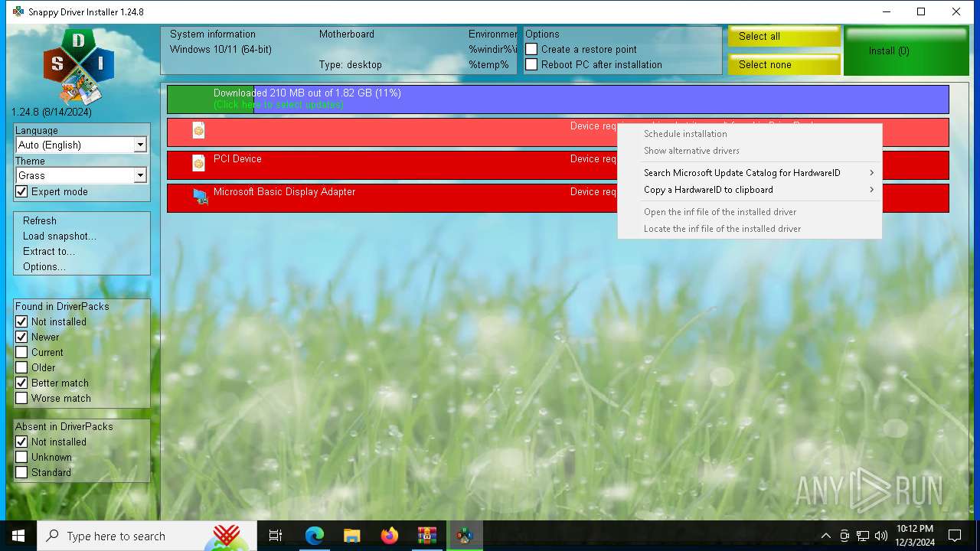
Task: Click the %temp% environment entry
Action: pyautogui.click(x=488, y=64)
